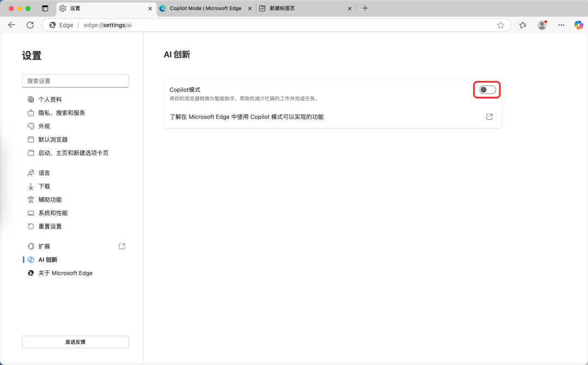This screenshot has height=365, width=588.
Task: Click external link icon beside 扩展
Action: (122, 246)
